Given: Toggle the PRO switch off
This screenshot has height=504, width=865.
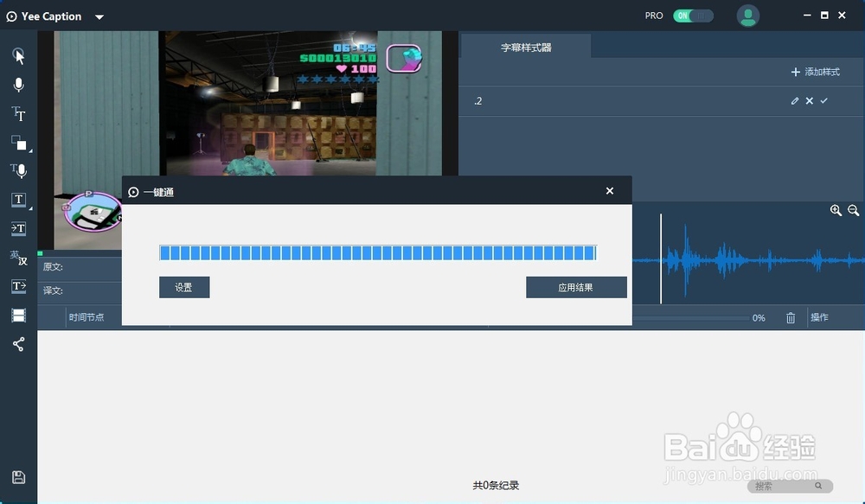Looking at the screenshot, I should click(x=693, y=16).
